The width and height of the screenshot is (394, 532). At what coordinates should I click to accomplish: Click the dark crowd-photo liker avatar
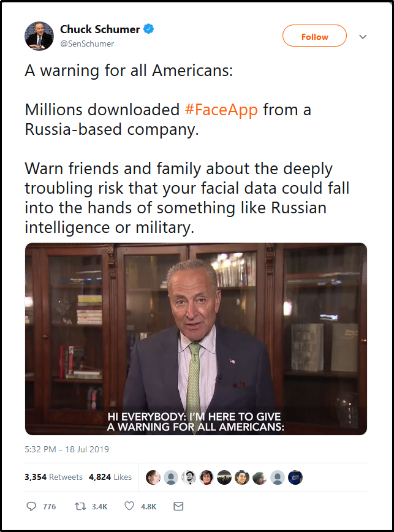point(224,477)
